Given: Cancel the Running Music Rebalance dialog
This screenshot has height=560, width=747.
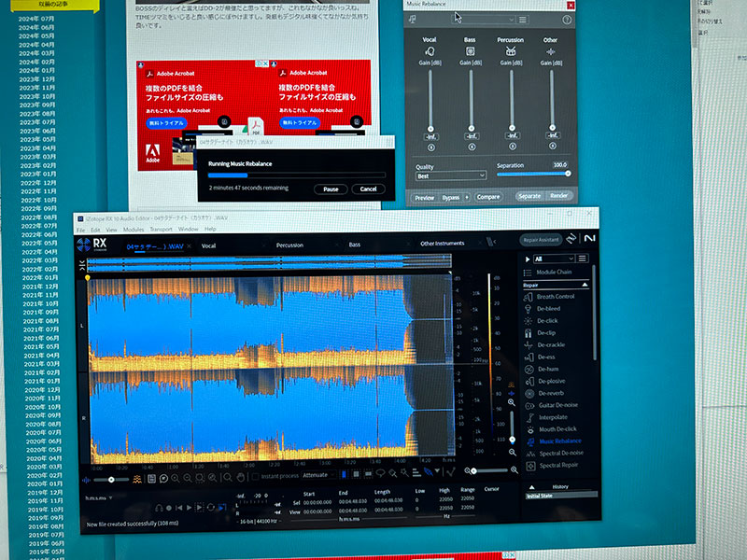Looking at the screenshot, I should (368, 189).
